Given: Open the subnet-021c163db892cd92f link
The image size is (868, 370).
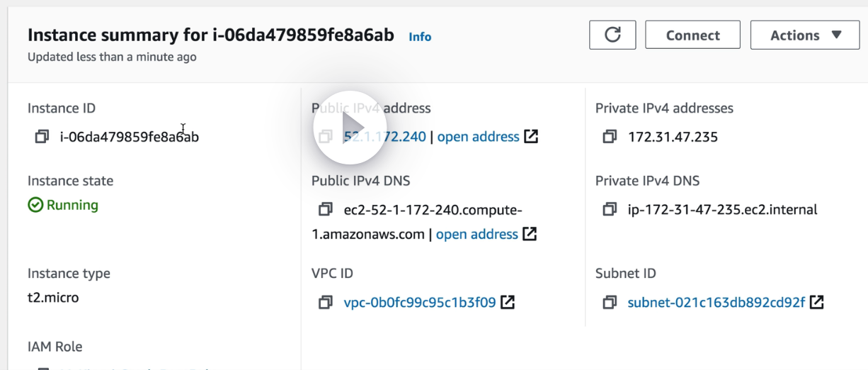Looking at the screenshot, I should pyautogui.click(x=716, y=303).
